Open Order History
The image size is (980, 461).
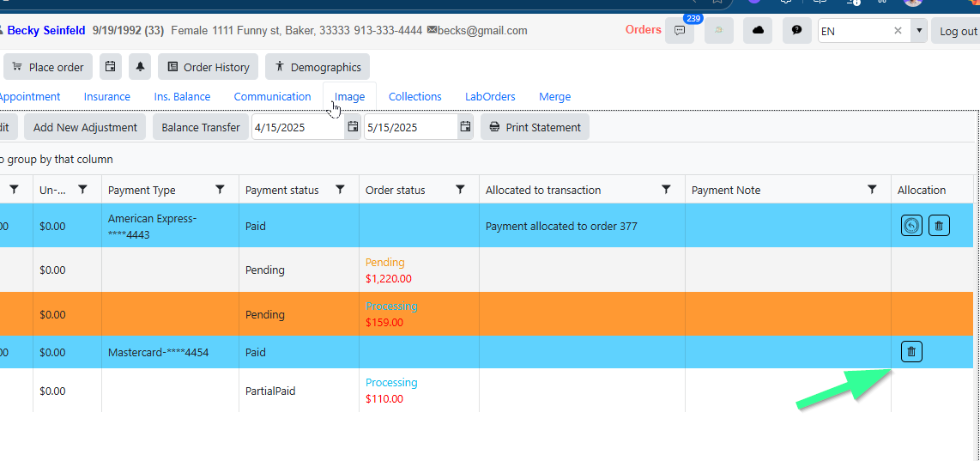click(x=209, y=67)
